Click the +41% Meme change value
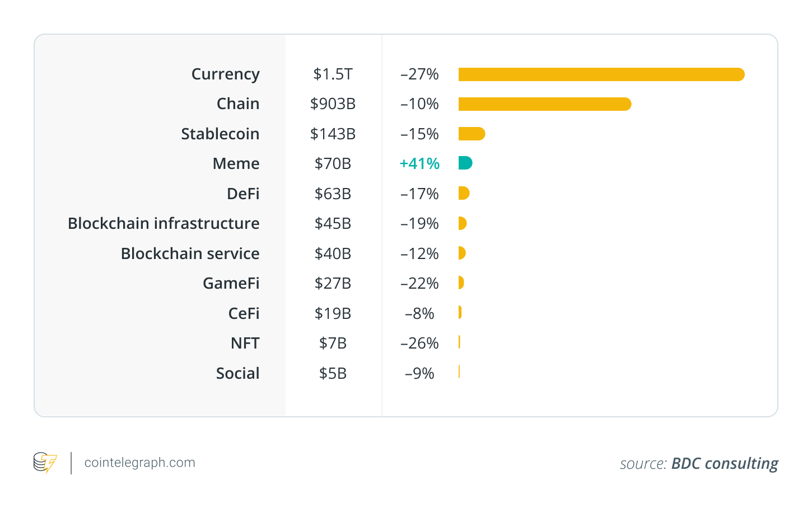Image resolution: width=812 pixels, height=508 pixels. (419, 163)
